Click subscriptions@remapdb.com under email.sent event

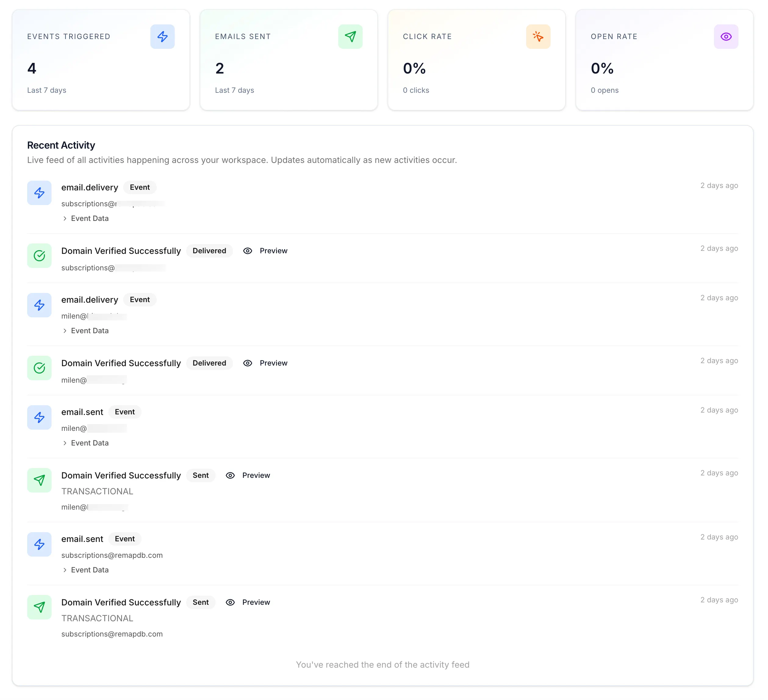[112, 555]
